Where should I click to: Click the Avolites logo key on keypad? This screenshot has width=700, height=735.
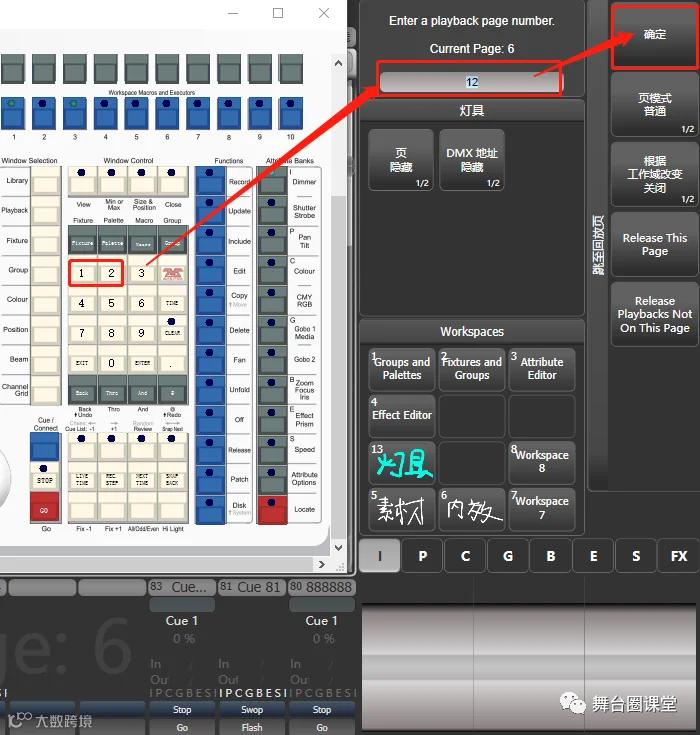coord(172,273)
